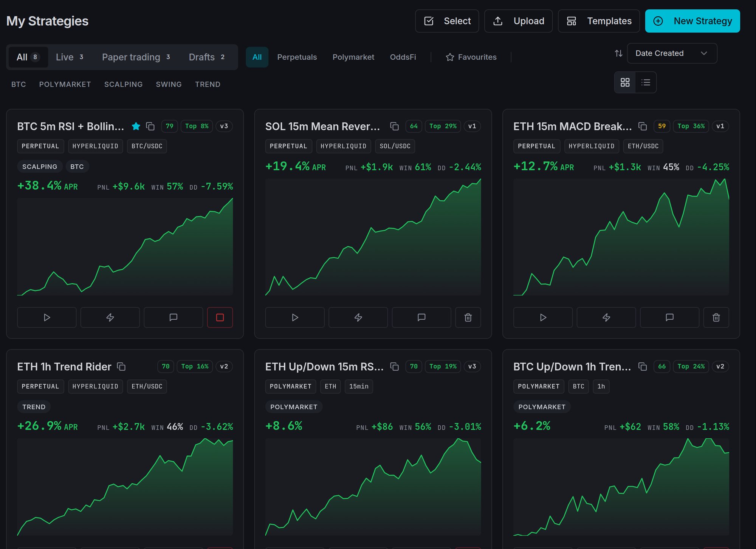This screenshot has height=549, width=756.
Task: Delete the ETH 15m MACD Breakout strategy
Action: [x=716, y=317]
